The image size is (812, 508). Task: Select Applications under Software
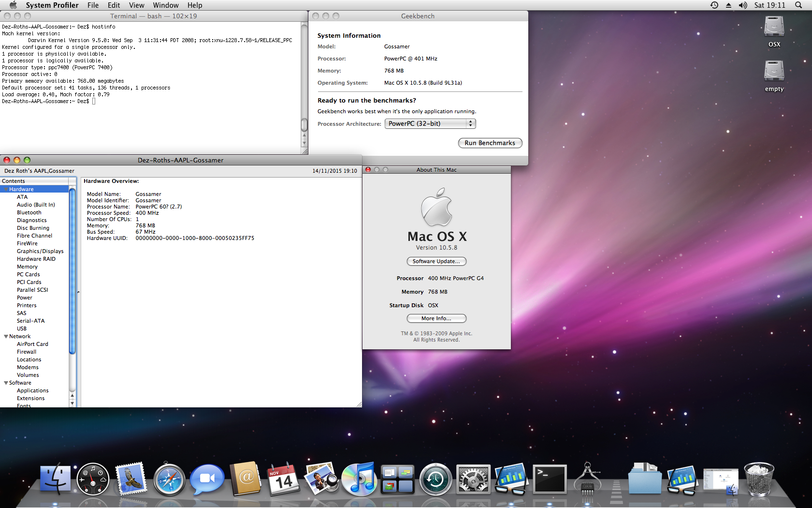click(x=33, y=390)
